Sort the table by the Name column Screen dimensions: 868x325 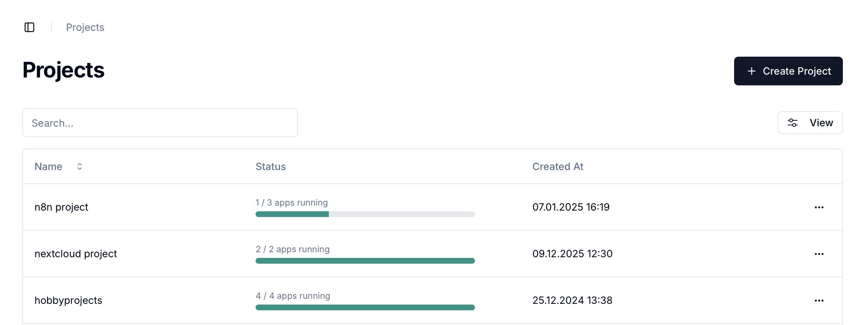[x=48, y=166]
